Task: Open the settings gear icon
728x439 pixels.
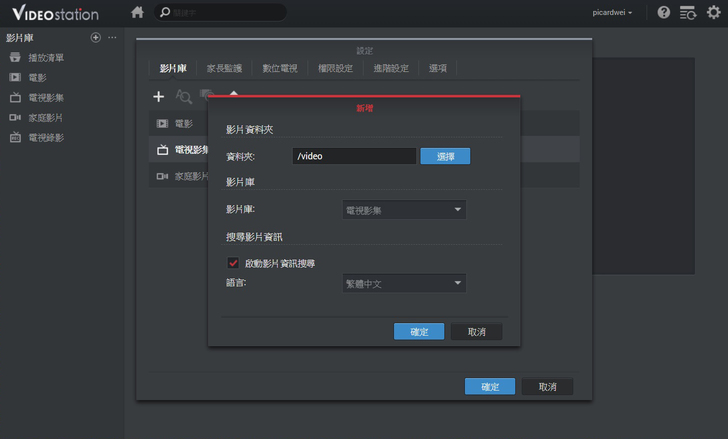Action: point(713,12)
